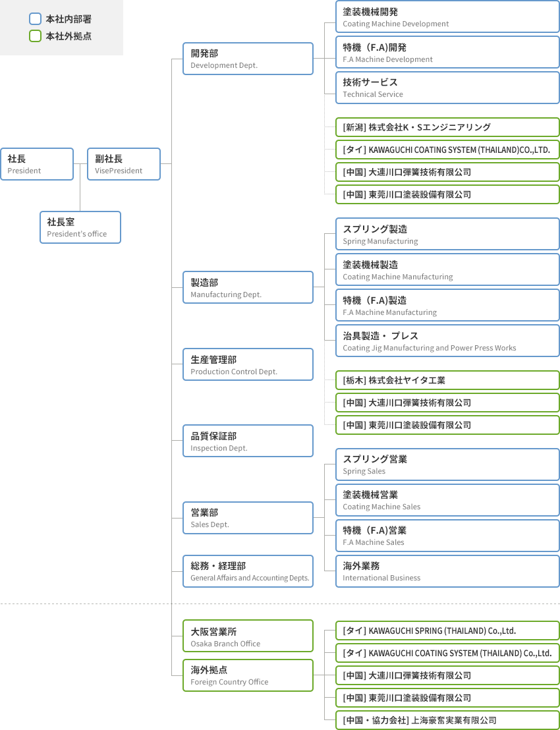Open 総務・経理部 General Affairs and Accounting
This screenshot has height=730, width=560.
[x=248, y=571]
